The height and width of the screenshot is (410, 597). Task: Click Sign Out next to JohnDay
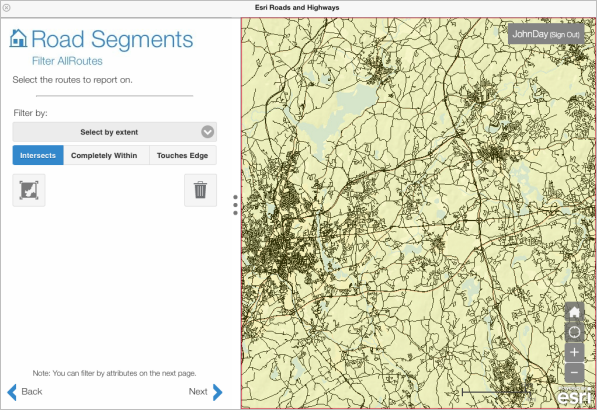point(565,35)
